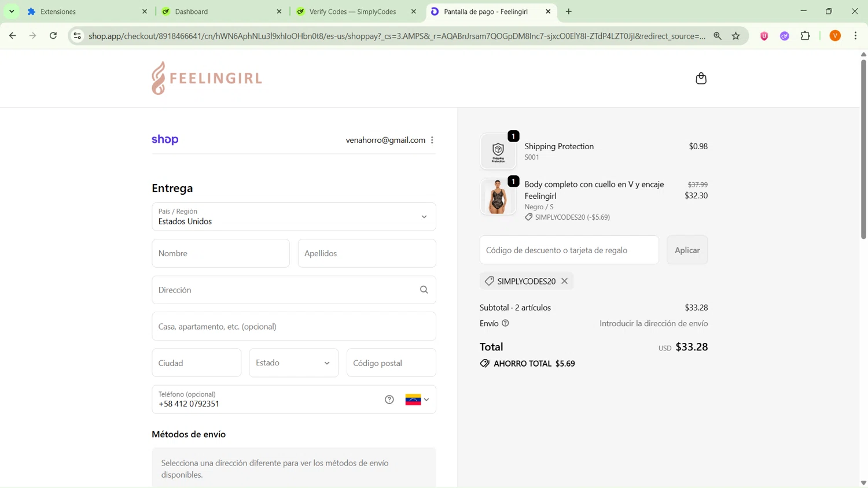Click the Shipping Protection product thumbnail
Screen dimensions: 868x488
click(x=498, y=151)
